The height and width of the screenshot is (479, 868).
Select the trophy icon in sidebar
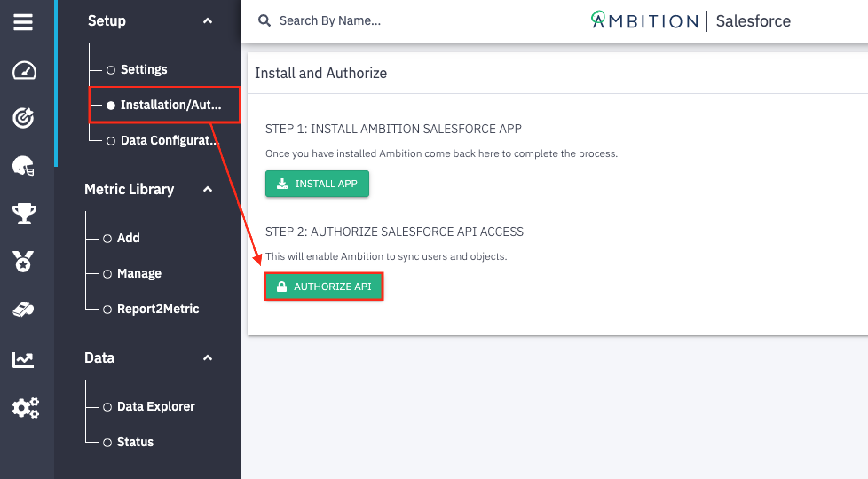(x=24, y=213)
